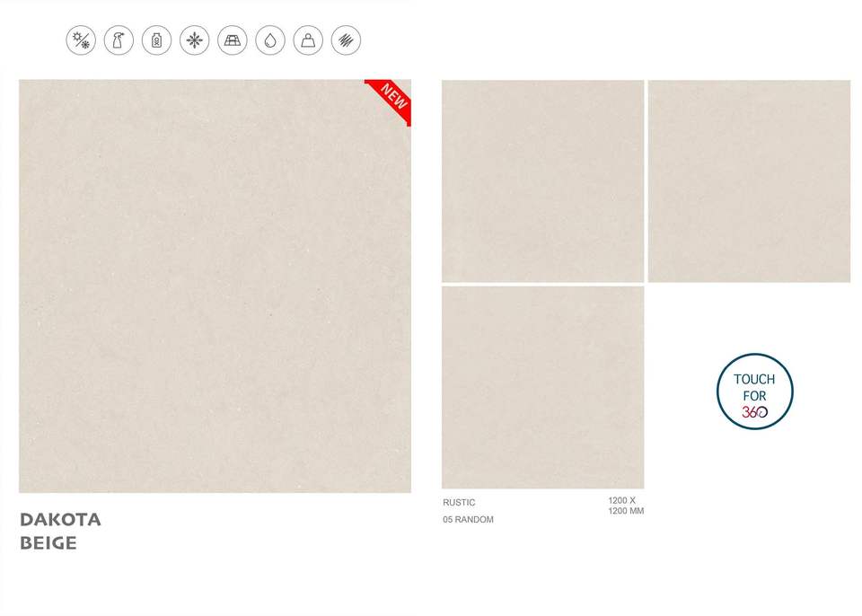Click the weight load resistance icon
862x616 pixels.
308,40
